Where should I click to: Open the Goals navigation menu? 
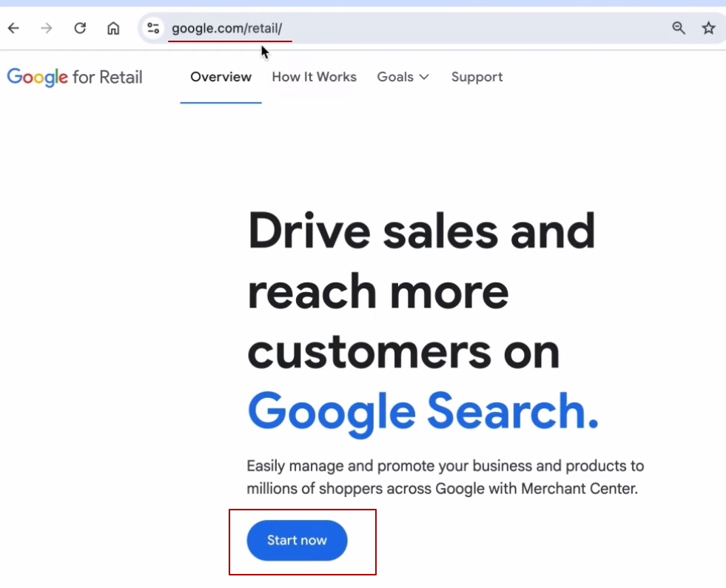[x=395, y=77]
